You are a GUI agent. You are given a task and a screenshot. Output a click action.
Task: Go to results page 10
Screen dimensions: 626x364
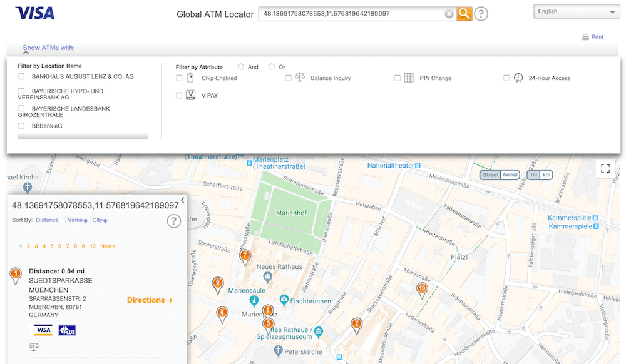pos(93,246)
